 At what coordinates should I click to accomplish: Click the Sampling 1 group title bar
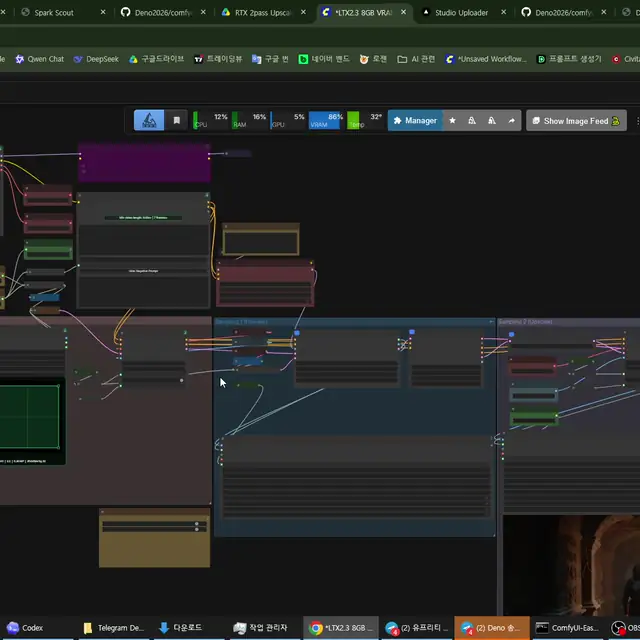354,322
